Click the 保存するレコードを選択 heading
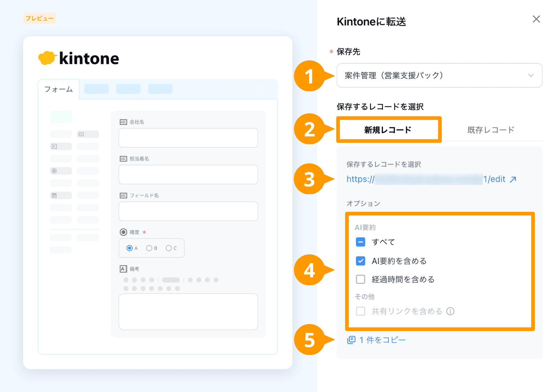This screenshot has width=560, height=392. [x=380, y=107]
